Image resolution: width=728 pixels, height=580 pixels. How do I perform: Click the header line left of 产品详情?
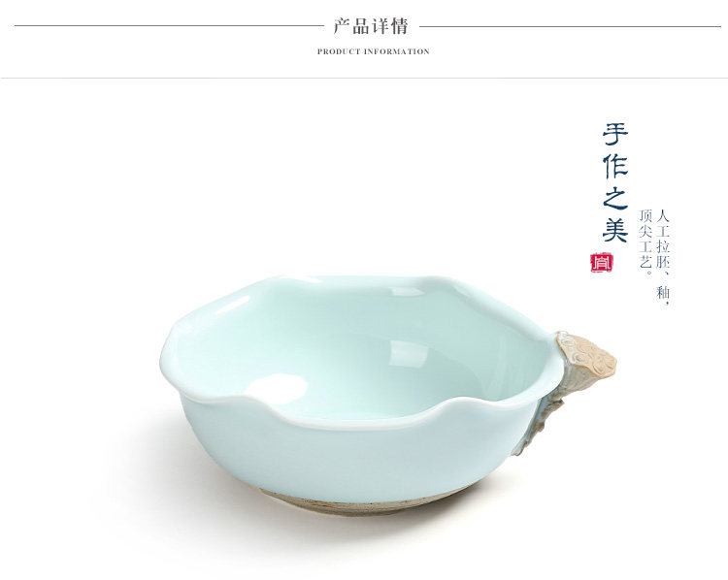coord(169,26)
